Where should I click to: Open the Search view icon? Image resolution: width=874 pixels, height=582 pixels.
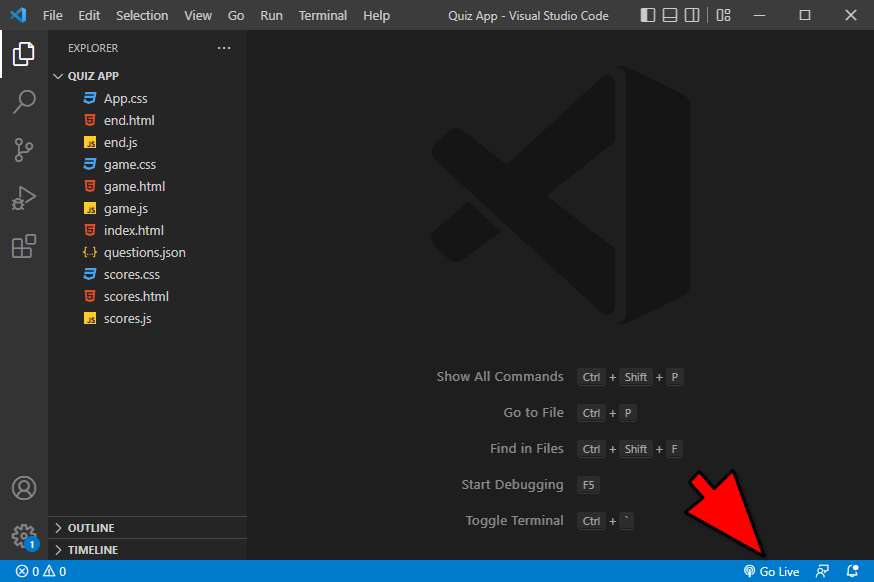point(23,102)
